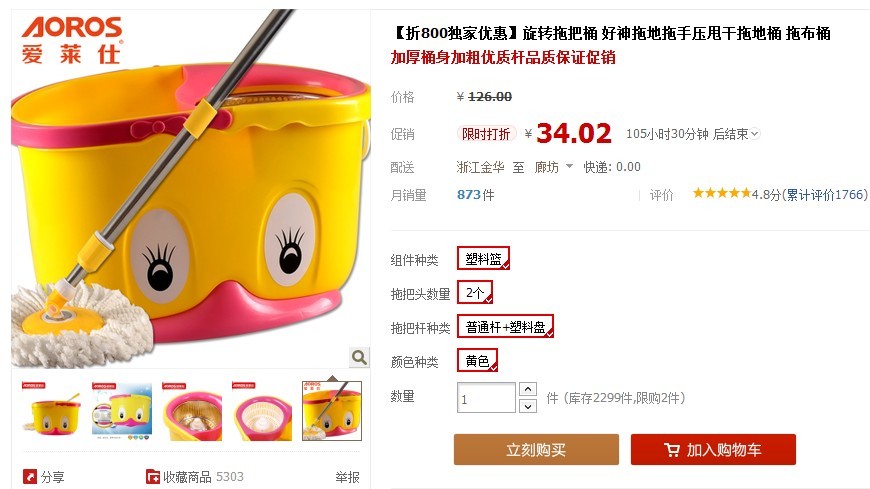Click 累计评价1766 reviews link
The image size is (870, 489).
pyautogui.click(x=825, y=194)
